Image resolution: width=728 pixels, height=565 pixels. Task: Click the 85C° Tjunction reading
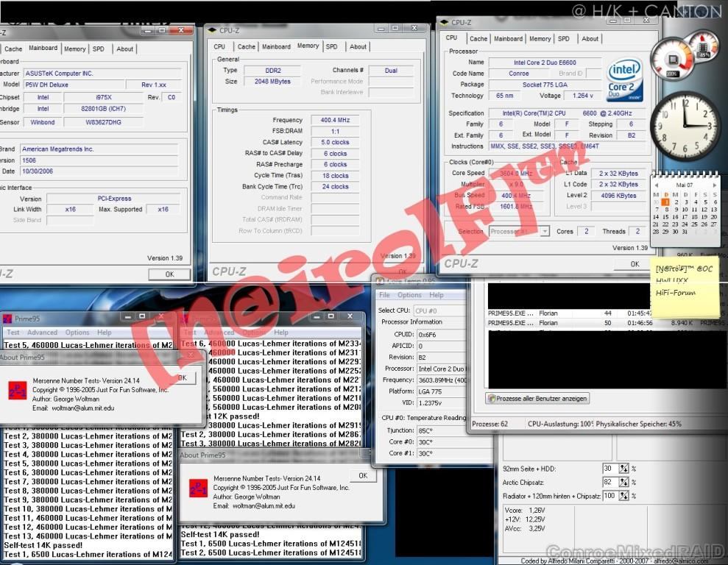(x=441, y=430)
